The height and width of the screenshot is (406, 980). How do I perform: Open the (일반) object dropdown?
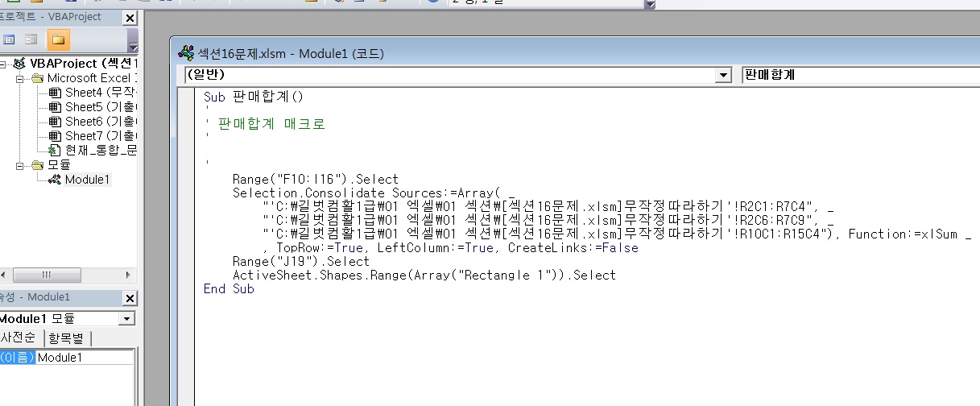[x=723, y=75]
